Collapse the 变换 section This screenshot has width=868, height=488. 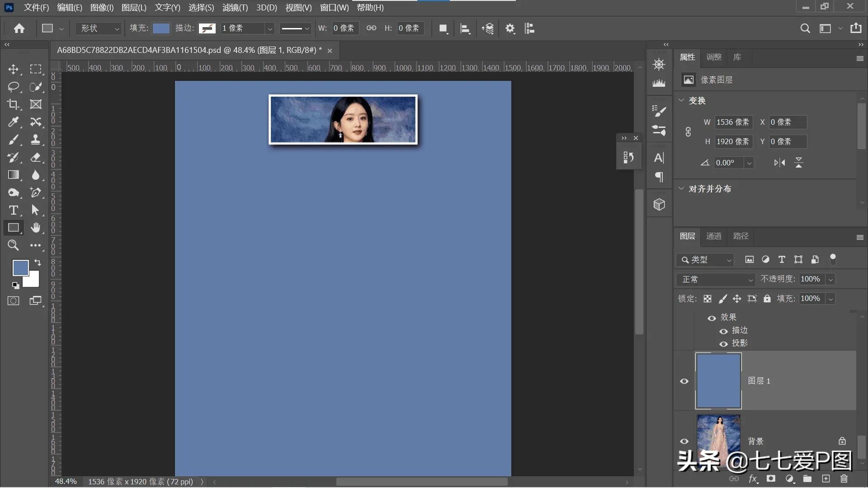point(681,100)
